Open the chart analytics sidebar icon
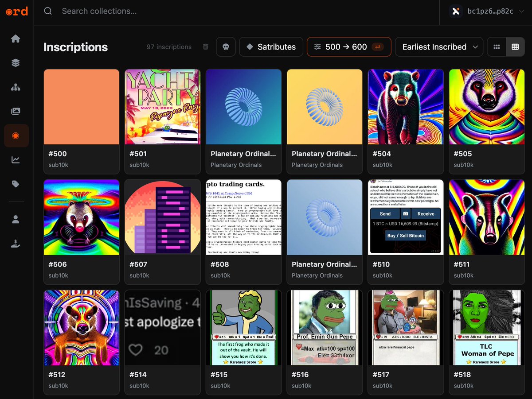 tap(16, 160)
